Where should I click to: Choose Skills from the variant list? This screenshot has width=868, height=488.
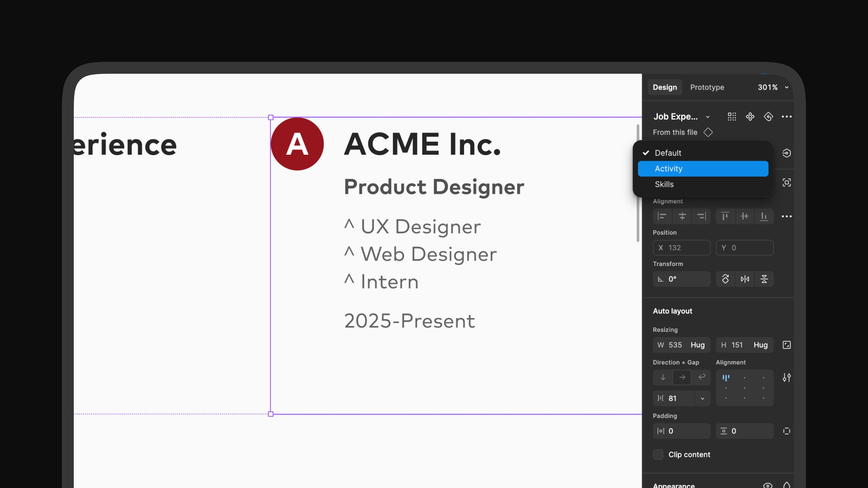[x=664, y=184]
